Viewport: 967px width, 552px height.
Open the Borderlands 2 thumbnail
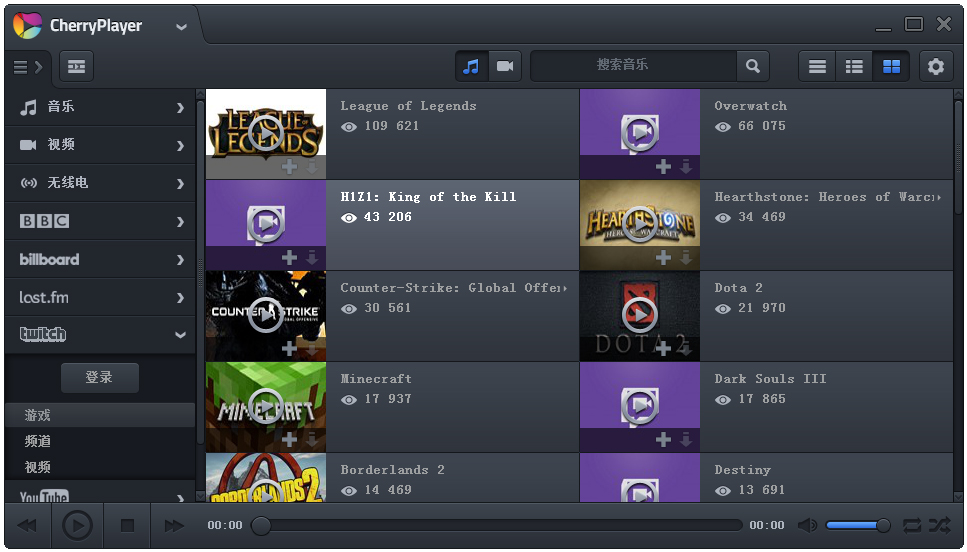point(266,478)
